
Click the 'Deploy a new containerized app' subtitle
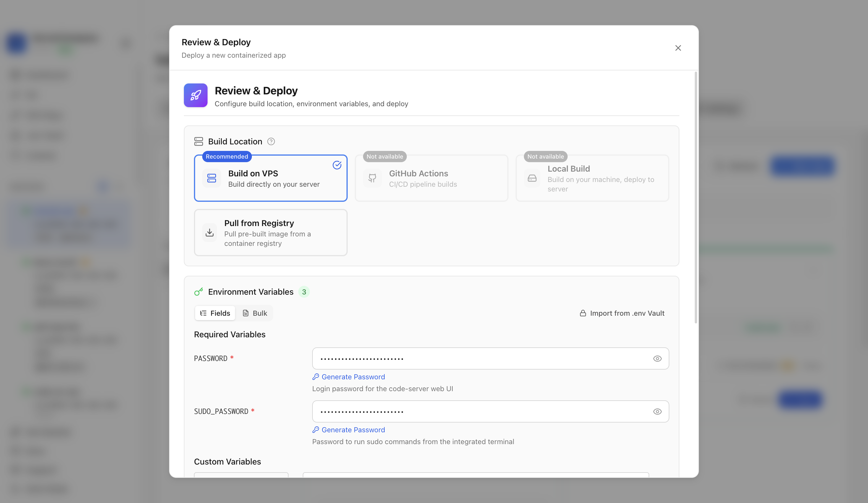click(234, 55)
